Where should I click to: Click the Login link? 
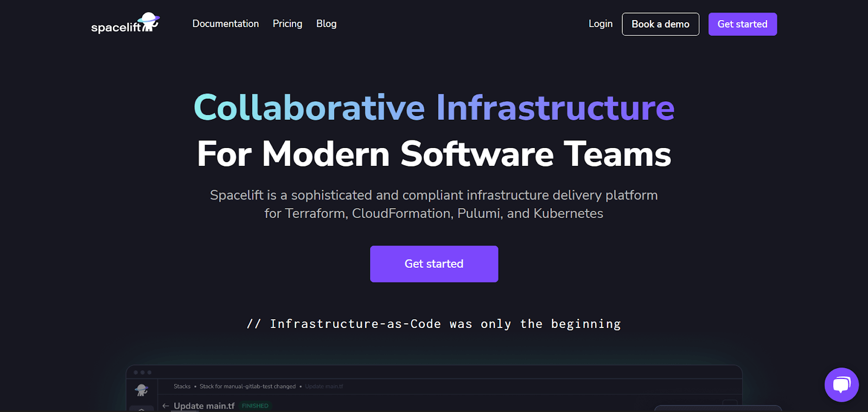click(600, 24)
